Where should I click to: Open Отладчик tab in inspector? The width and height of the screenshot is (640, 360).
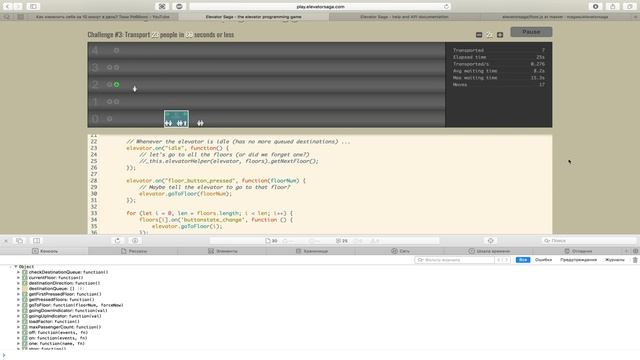[x=578, y=251]
